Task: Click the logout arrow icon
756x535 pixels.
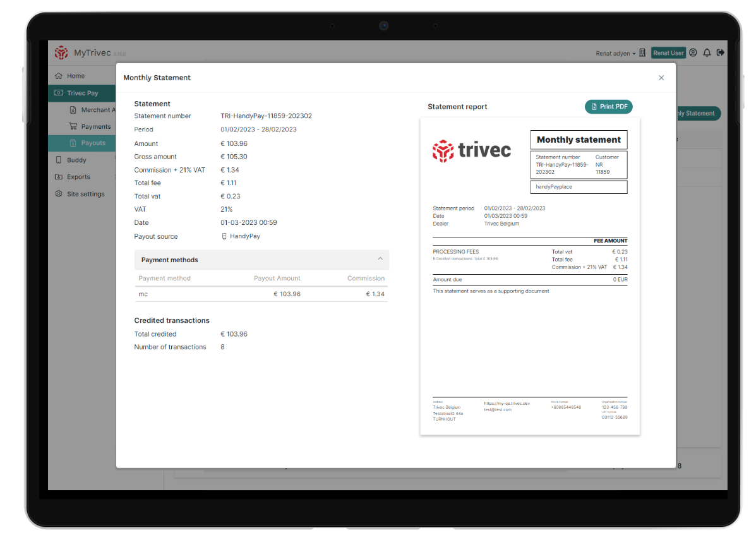Action: click(x=720, y=53)
